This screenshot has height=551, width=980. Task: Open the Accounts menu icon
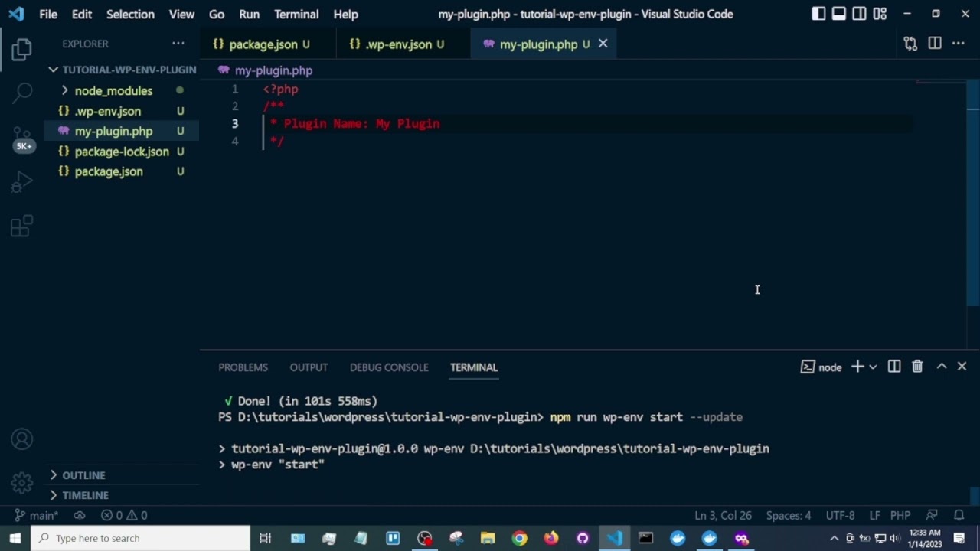[21, 439]
